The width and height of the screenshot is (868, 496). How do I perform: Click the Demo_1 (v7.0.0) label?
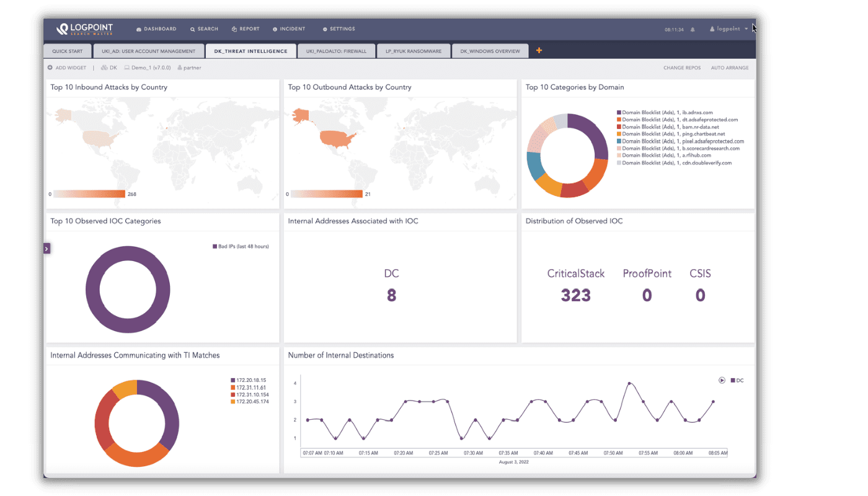tap(147, 68)
